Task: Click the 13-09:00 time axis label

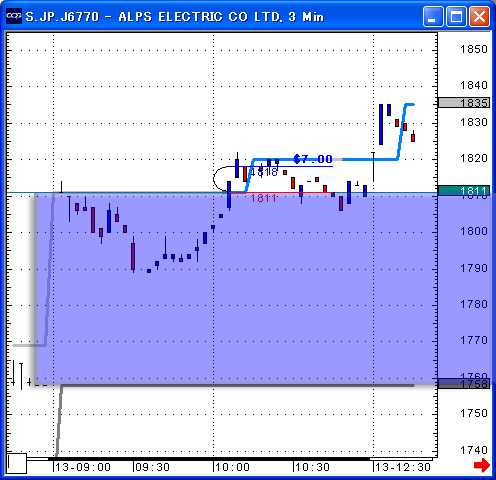Action: click(x=83, y=467)
